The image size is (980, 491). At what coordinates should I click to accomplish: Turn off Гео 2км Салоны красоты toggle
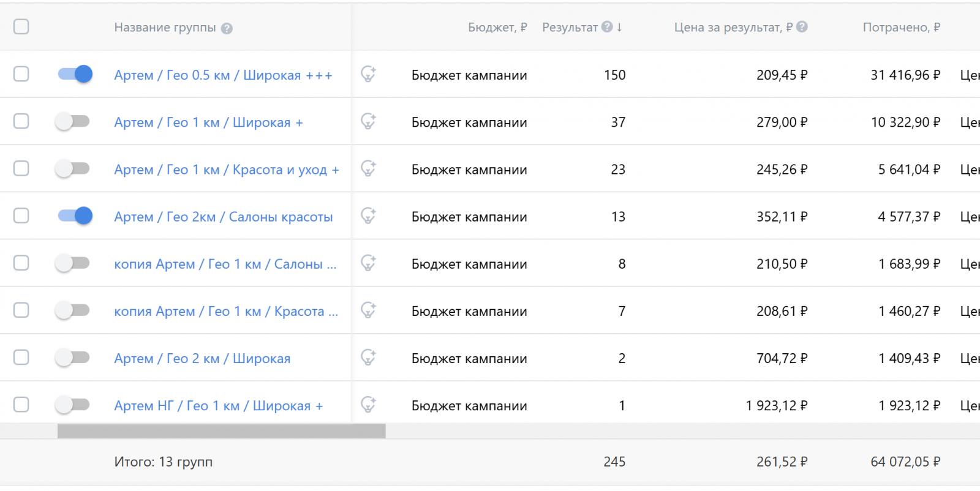[75, 216]
